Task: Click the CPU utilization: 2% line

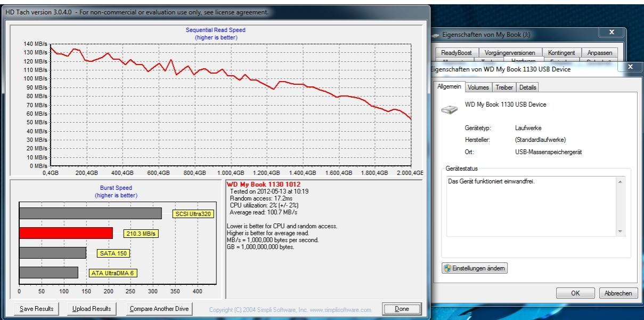Action: pos(265,205)
